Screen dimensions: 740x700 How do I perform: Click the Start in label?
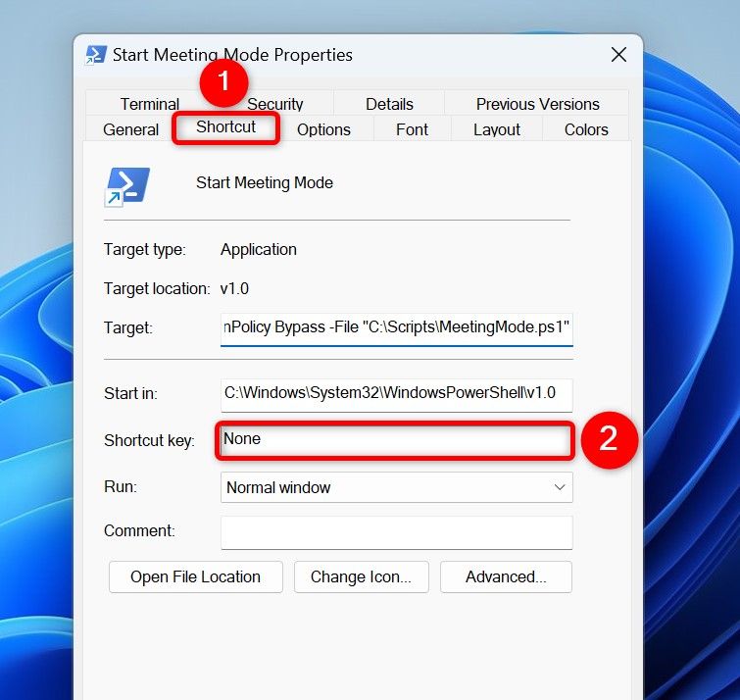(x=130, y=393)
